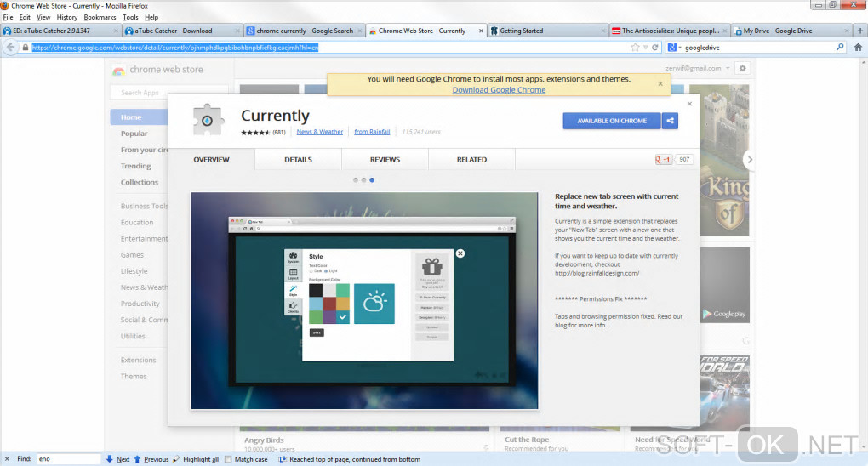
Task: Click the Available on Chrome button
Action: 612,121
